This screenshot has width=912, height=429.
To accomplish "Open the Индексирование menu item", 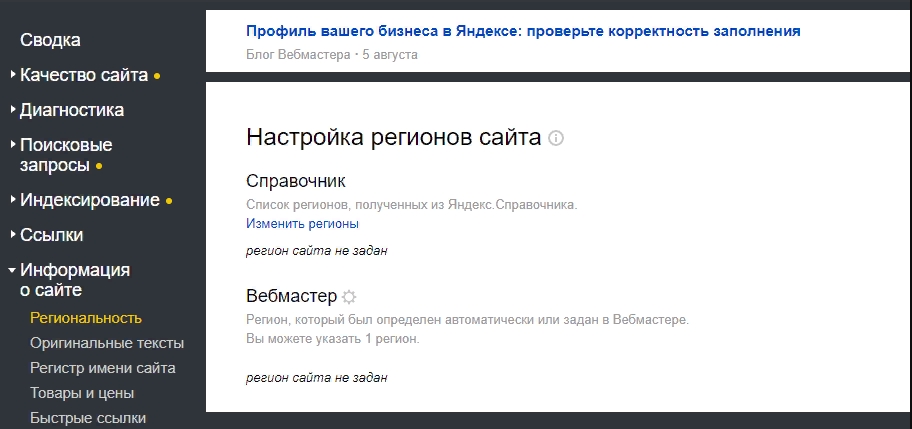I will pos(90,200).
